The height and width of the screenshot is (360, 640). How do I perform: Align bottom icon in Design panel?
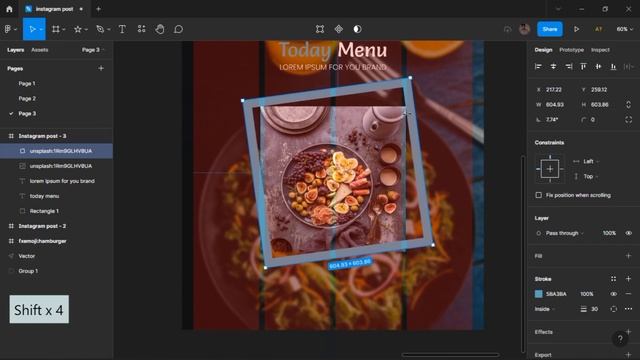tap(613, 66)
